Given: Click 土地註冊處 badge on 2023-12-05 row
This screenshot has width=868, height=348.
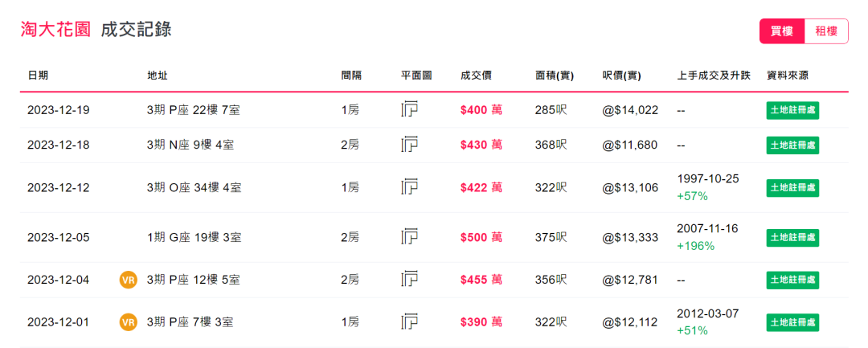Looking at the screenshot, I should coord(792,237).
